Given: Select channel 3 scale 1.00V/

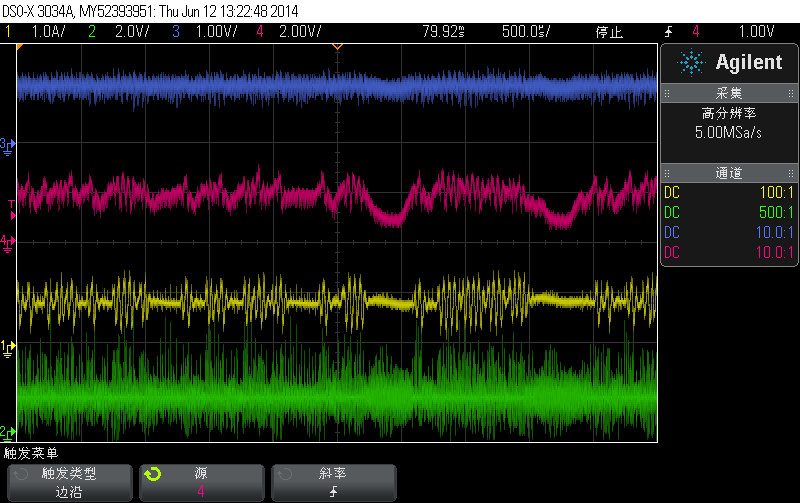Looking at the screenshot, I should (217, 32).
